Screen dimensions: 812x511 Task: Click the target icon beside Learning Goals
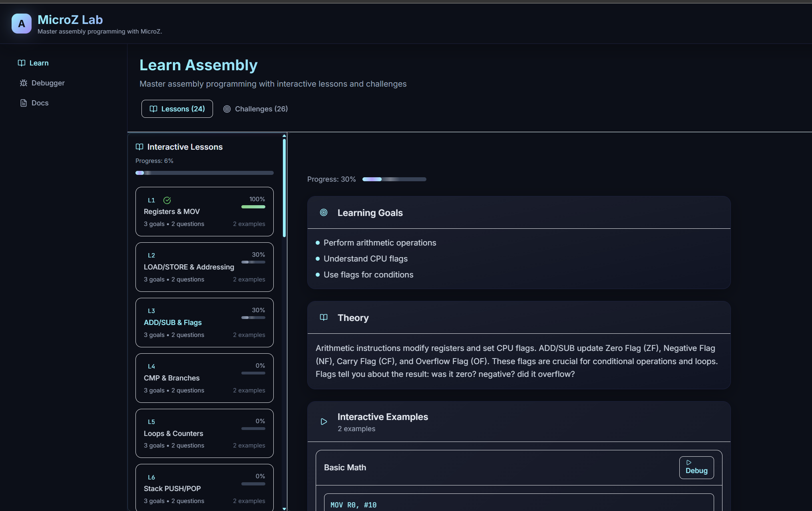324,213
